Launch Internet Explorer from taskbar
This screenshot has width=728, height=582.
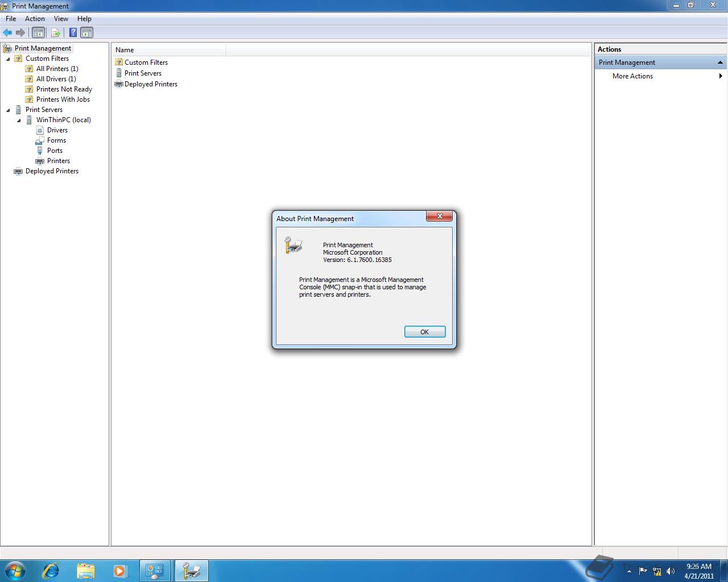pos(51,571)
